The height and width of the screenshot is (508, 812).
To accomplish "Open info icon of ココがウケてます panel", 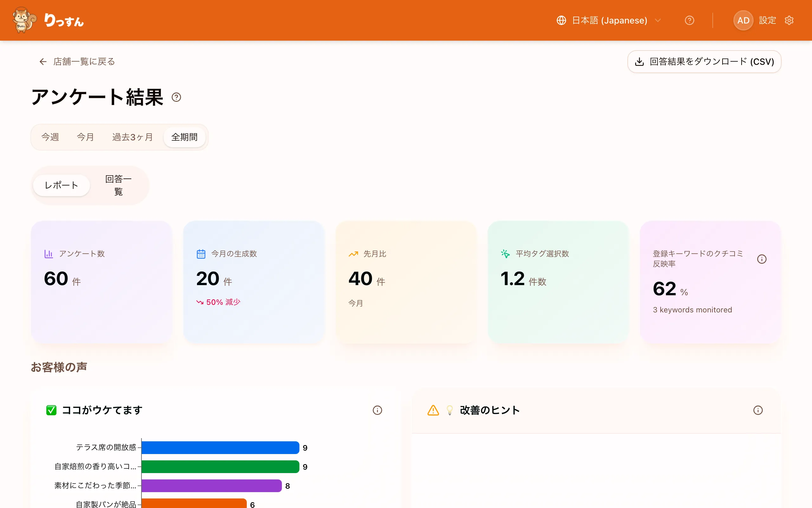I will point(377,410).
